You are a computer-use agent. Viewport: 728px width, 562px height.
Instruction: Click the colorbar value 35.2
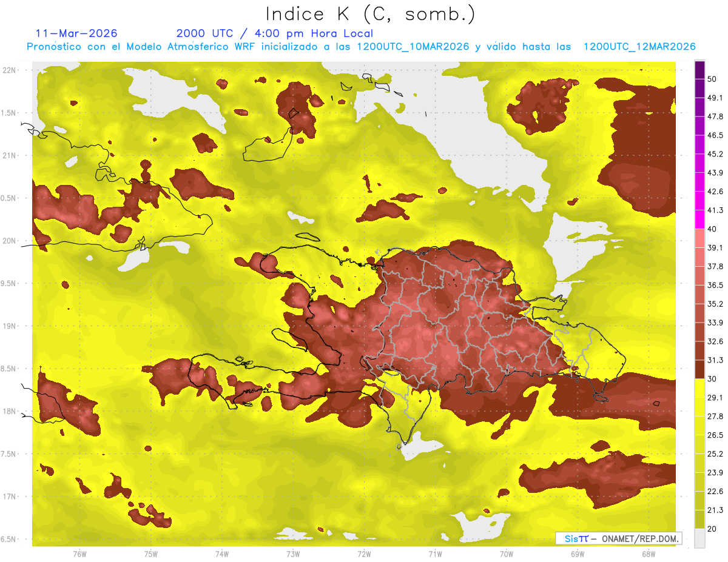click(715, 304)
